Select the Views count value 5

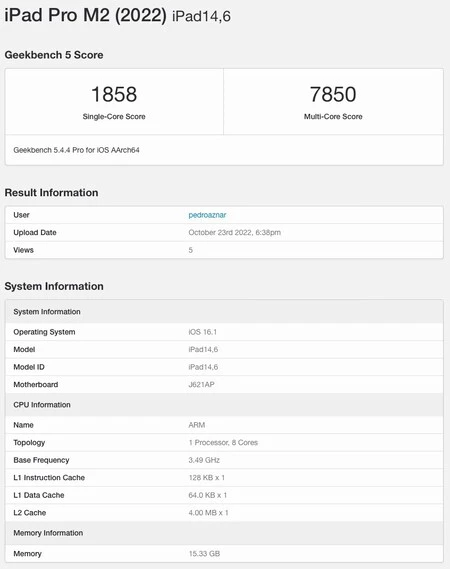(191, 250)
